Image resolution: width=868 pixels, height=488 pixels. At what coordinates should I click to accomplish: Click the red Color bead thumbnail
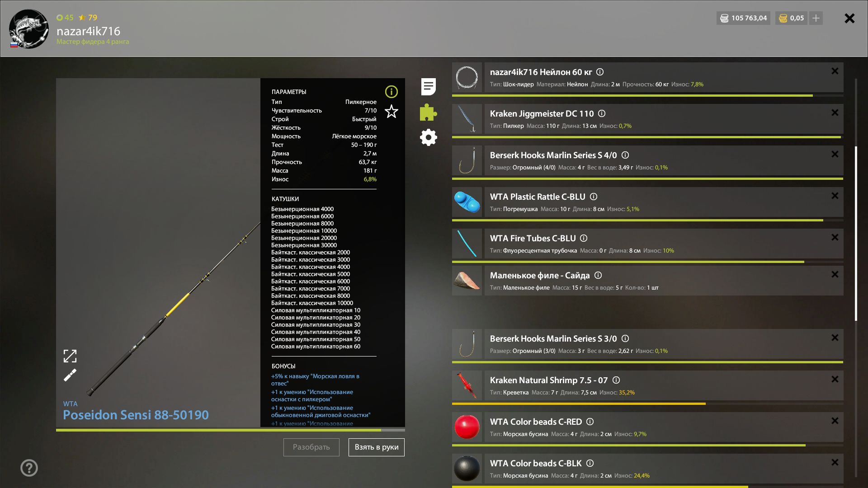click(x=467, y=427)
